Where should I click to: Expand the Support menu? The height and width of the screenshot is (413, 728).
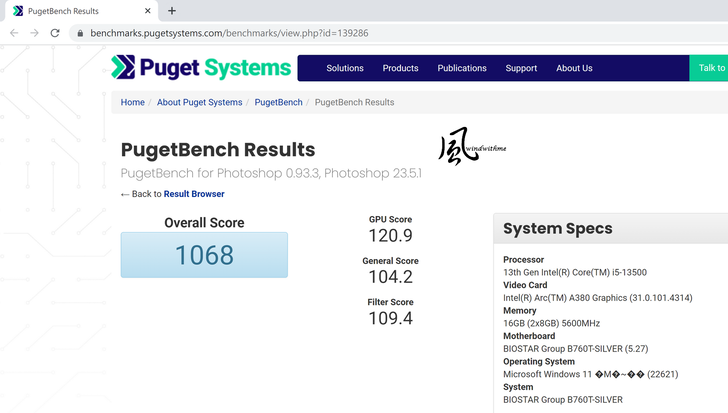[x=521, y=68]
